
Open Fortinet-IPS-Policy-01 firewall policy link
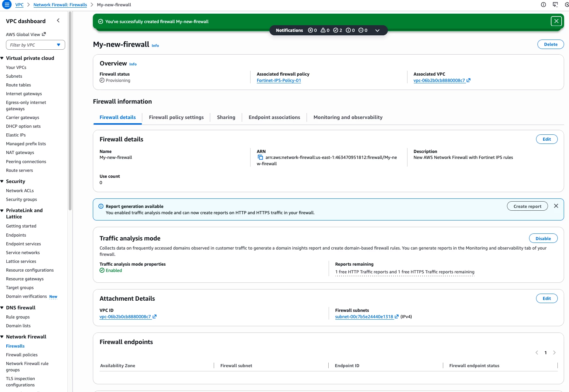coord(279,80)
